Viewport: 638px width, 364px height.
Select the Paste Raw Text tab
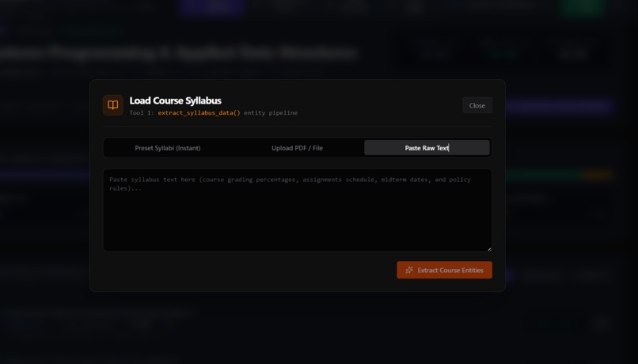427,148
